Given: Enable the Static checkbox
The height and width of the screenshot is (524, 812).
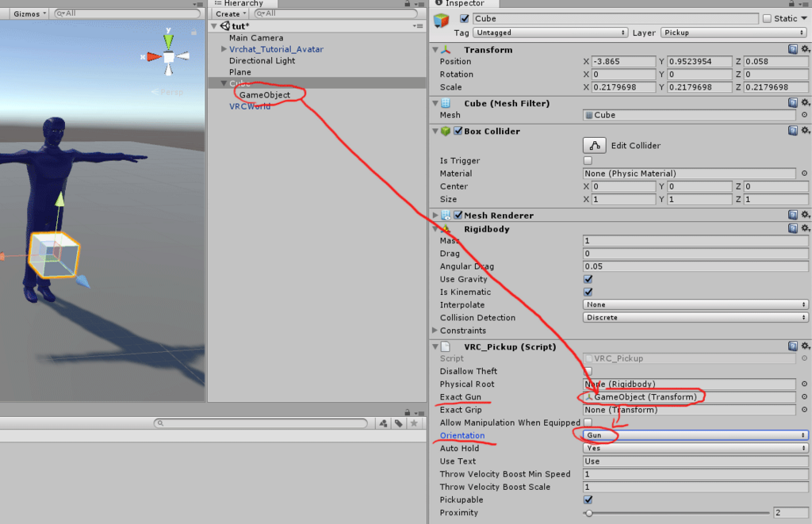Looking at the screenshot, I should pos(767,19).
